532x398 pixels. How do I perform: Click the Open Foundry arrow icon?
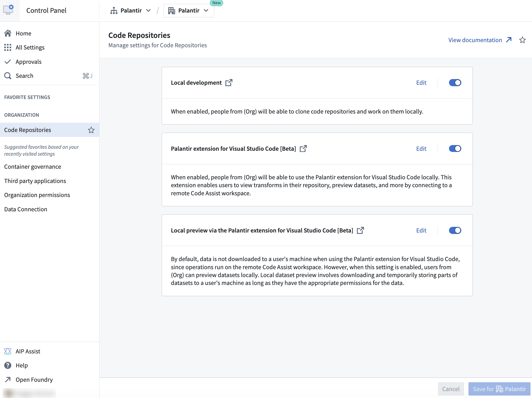coord(8,380)
